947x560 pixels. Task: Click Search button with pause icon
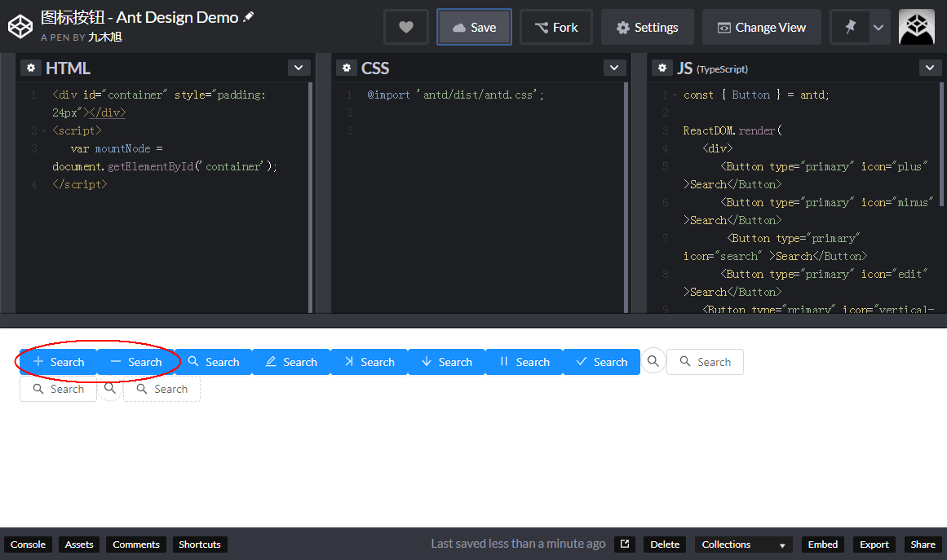click(x=524, y=362)
